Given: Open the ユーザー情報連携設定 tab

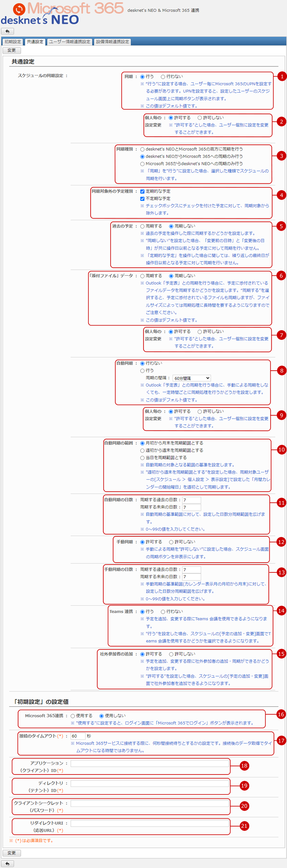Looking at the screenshot, I should (x=70, y=42).
